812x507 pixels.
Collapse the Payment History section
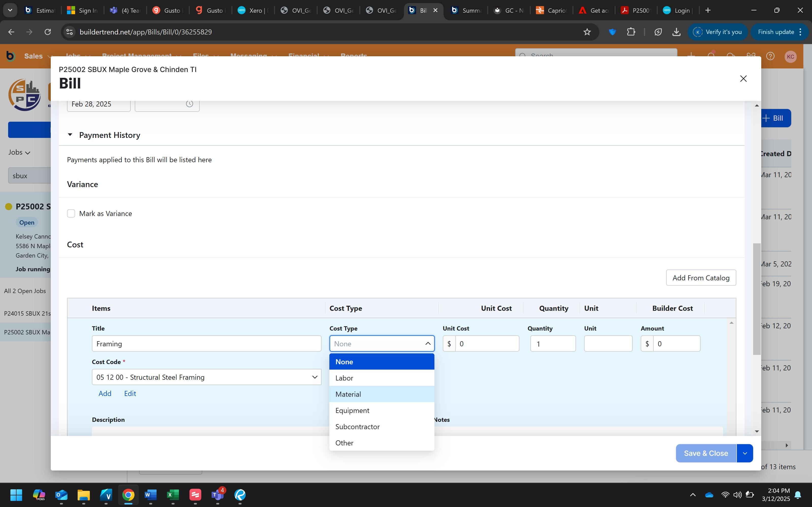coord(70,135)
